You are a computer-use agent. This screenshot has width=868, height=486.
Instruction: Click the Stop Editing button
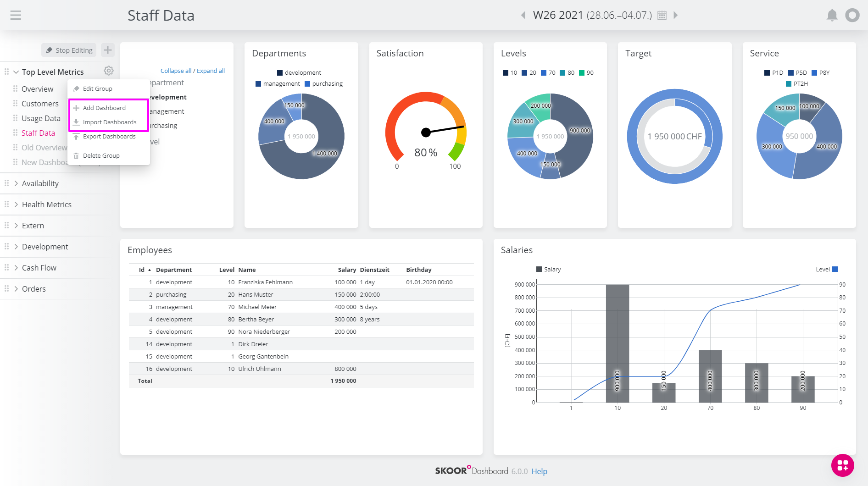(69, 50)
